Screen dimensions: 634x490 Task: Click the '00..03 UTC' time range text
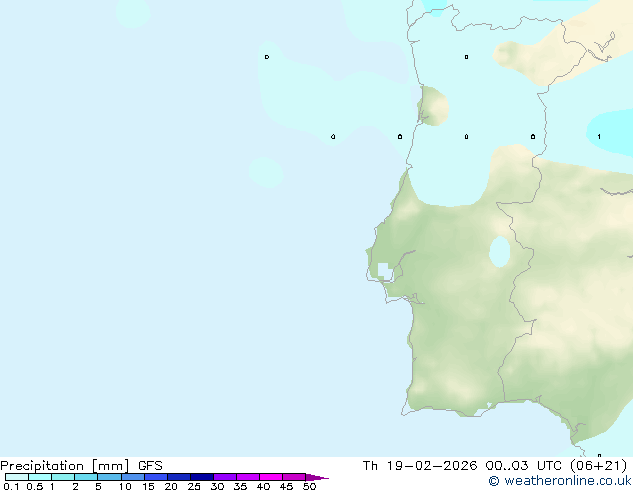[524, 466]
